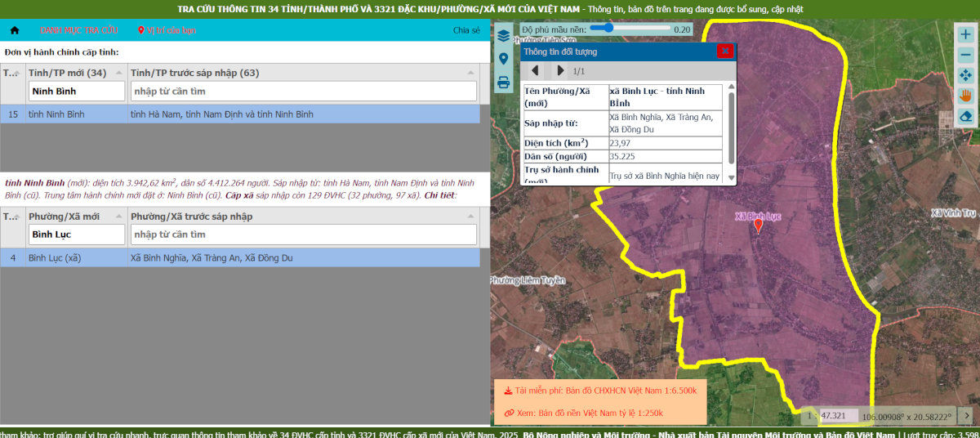Click the location pin tool icon
Viewport: 980px width, 438px height.
(x=503, y=59)
